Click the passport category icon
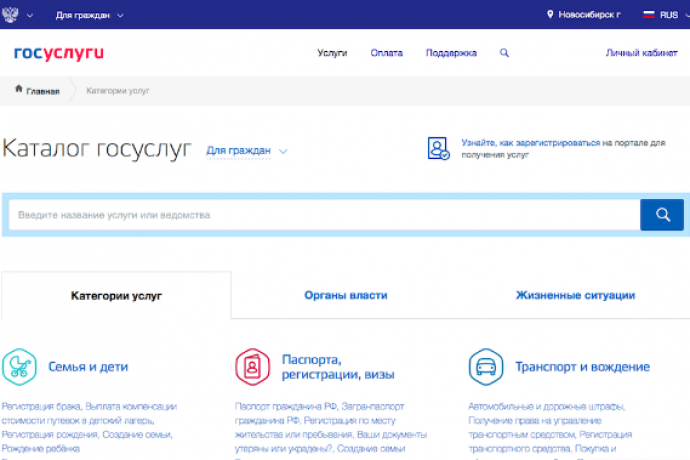Viewport: 690px width, 460px height. click(252, 367)
